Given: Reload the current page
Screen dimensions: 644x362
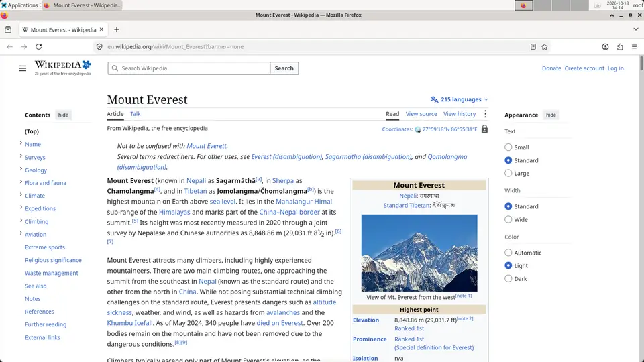Looking at the screenshot, I should click(x=39, y=47).
